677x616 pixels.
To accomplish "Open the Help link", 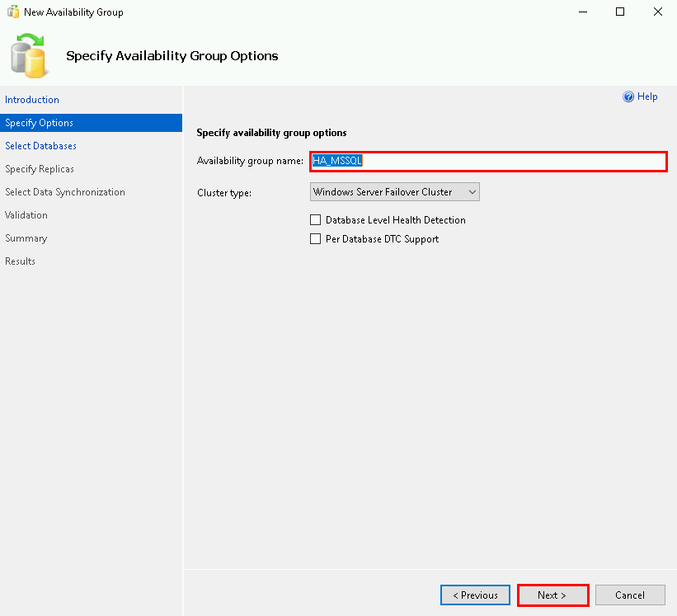I will click(647, 96).
